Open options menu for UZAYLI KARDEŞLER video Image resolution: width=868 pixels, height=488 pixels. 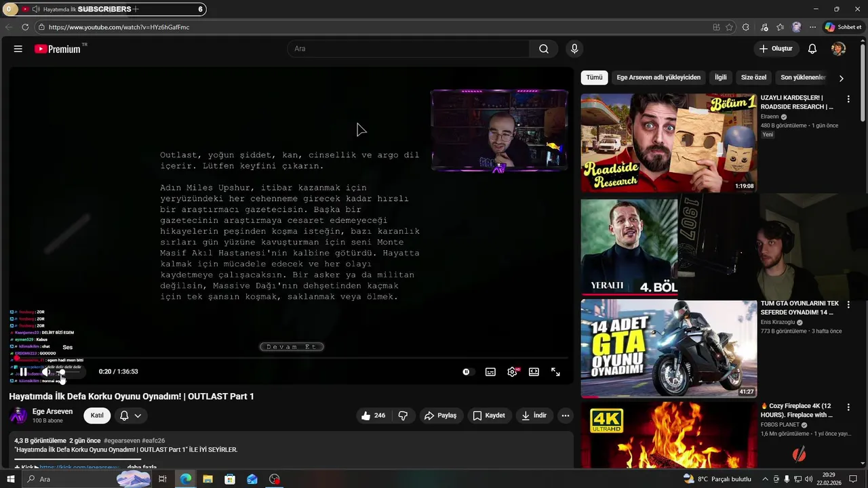coord(848,99)
